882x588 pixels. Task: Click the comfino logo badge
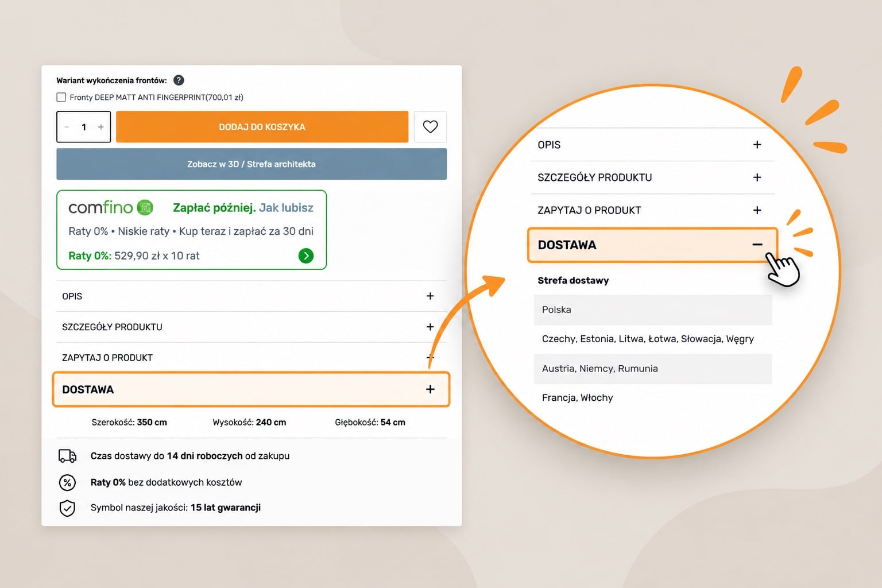click(111, 207)
